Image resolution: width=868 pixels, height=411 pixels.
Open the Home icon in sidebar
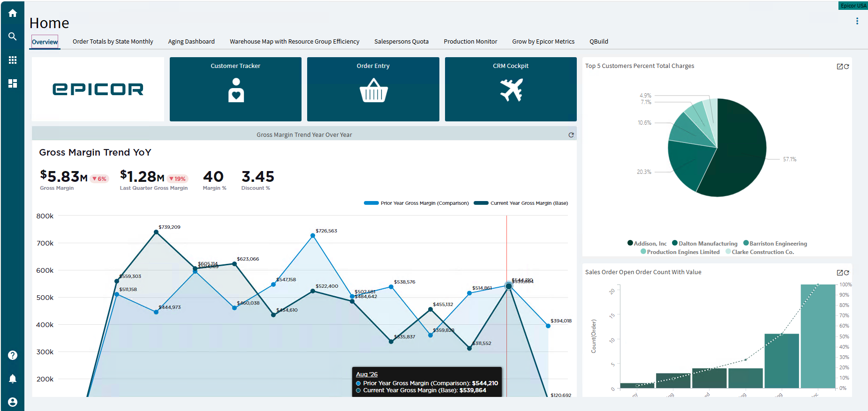(x=13, y=13)
